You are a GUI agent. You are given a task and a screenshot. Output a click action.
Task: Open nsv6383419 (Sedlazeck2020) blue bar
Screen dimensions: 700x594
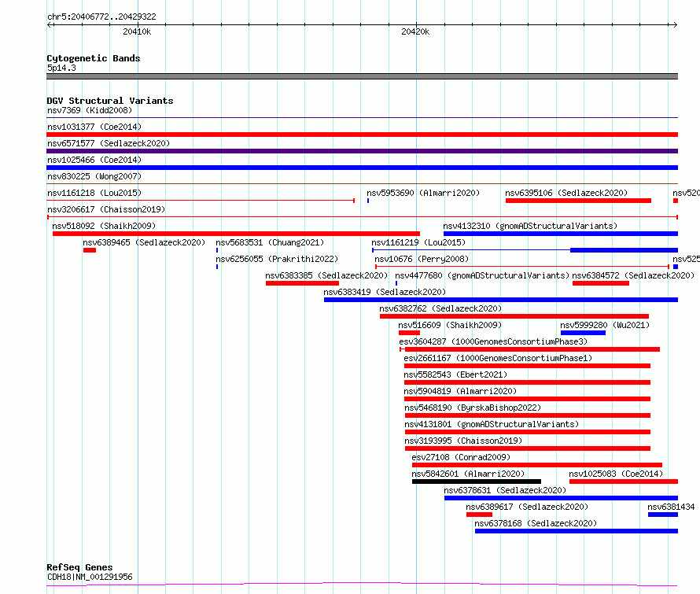pos(501,300)
